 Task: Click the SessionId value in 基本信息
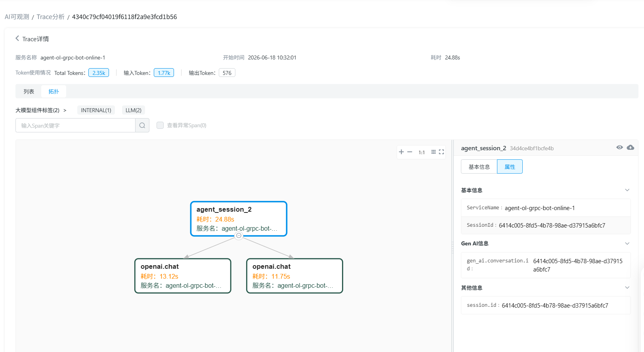(552, 225)
